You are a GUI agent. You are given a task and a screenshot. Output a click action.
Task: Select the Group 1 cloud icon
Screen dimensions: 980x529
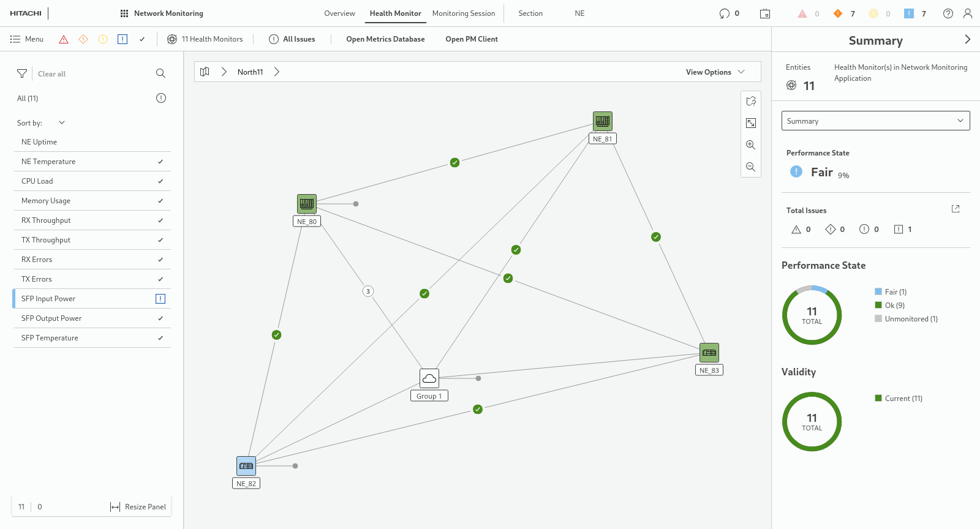[x=429, y=378]
